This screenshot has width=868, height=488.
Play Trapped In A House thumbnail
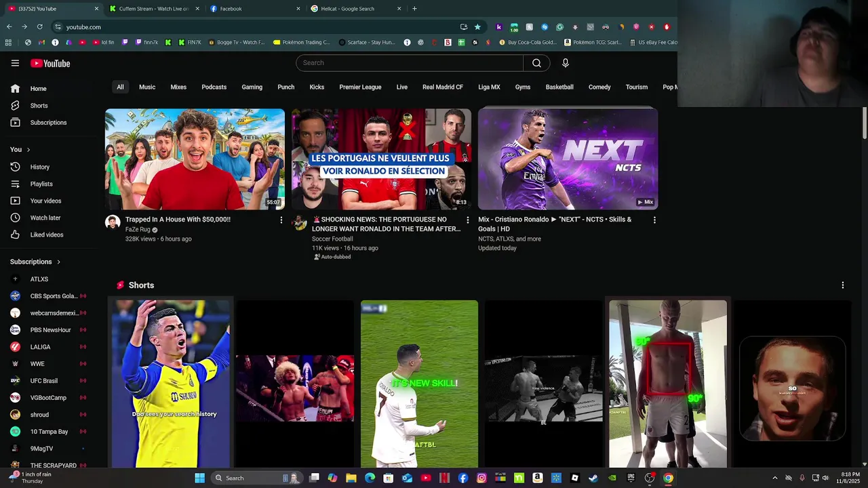(x=195, y=159)
